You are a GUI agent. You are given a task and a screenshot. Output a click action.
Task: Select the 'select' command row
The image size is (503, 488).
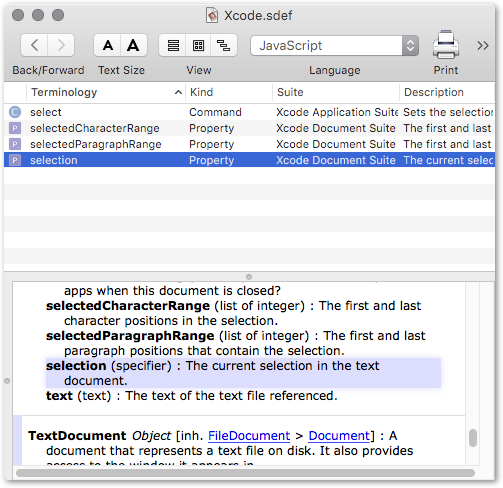[249, 112]
